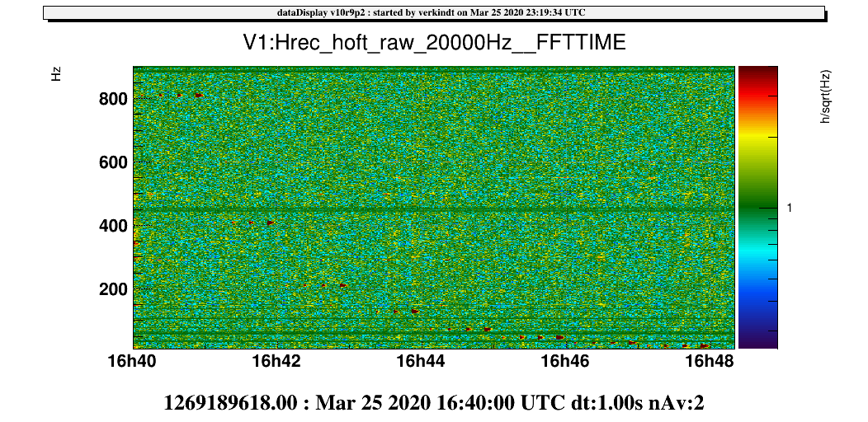
Task: Click the 200 Hz axis label
Action: pyautogui.click(x=114, y=289)
